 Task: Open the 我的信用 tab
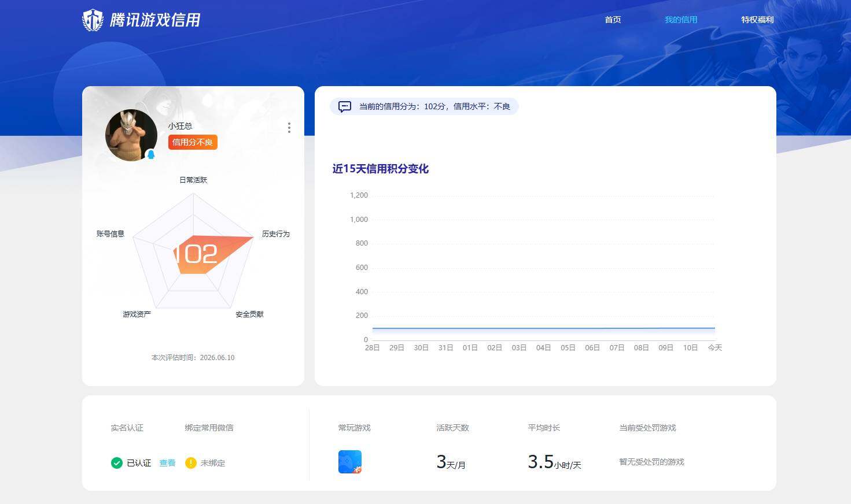pos(681,20)
